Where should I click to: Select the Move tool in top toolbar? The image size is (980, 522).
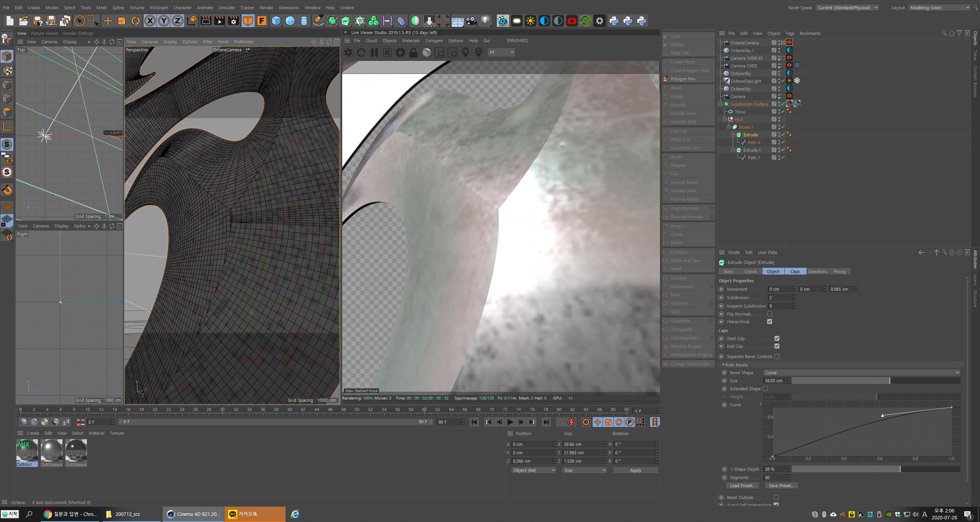coord(108,21)
